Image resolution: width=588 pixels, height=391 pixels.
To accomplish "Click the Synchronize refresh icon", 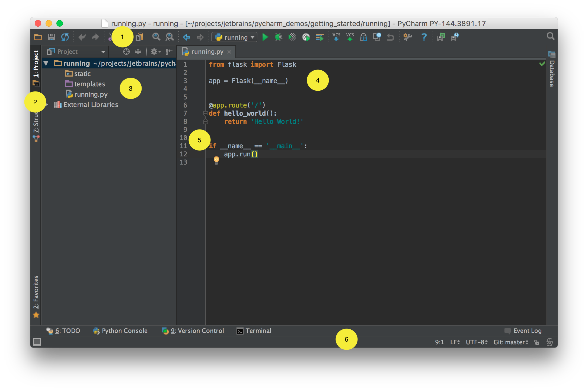I will pyautogui.click(x=65, y=37).
